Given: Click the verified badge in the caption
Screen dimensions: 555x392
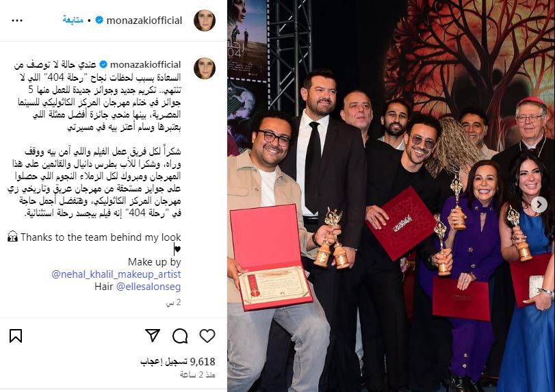Looking at the screenshot, I should coord(103,64).
